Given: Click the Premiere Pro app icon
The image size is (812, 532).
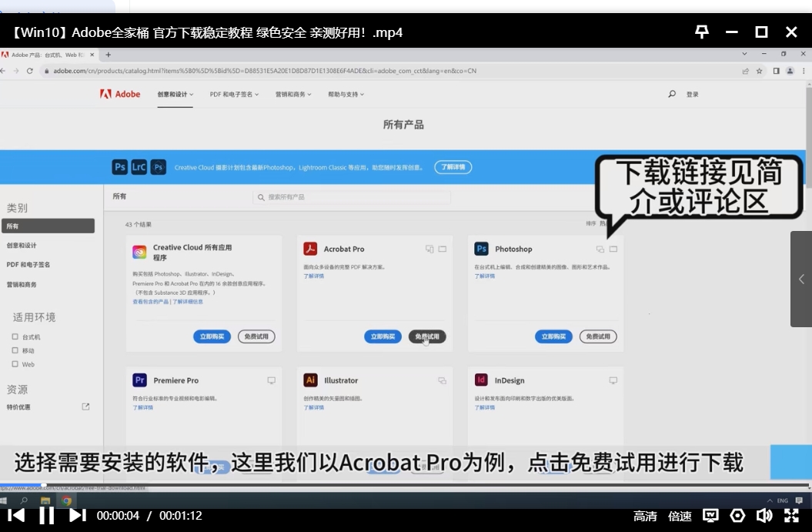Looking at the screenshot, I should [x=140, y=380].
